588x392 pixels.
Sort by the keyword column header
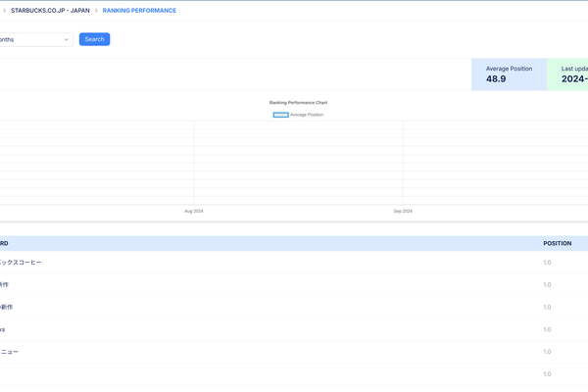(4, 243)
